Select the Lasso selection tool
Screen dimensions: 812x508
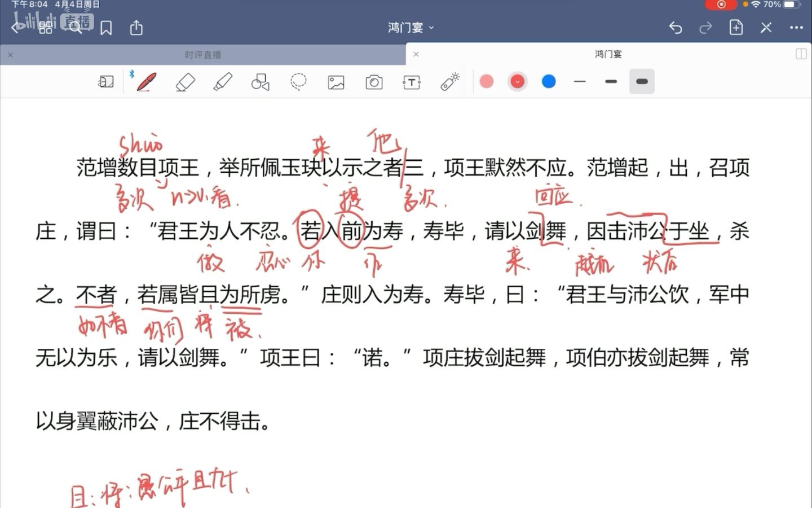tap(298, 82)
